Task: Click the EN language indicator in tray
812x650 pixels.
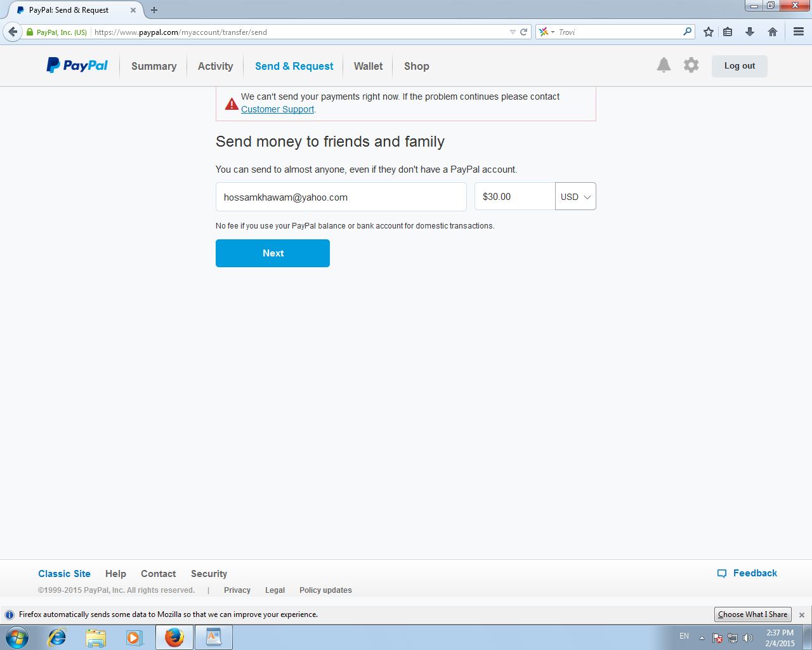Action: click(684, 636)
